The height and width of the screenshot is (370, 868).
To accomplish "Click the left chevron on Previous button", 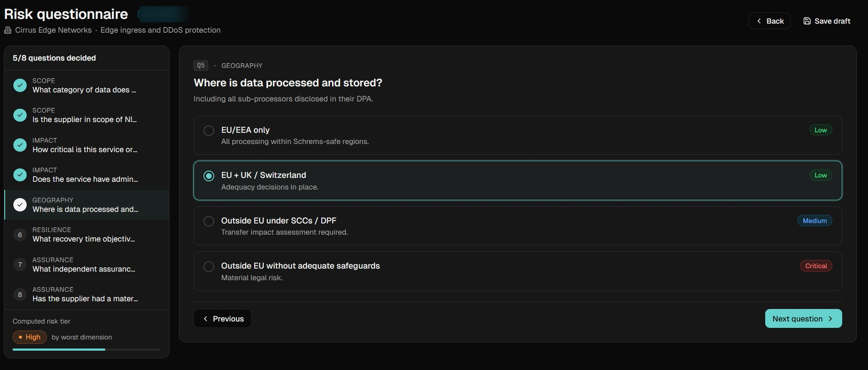I will (x=206, y=319).
